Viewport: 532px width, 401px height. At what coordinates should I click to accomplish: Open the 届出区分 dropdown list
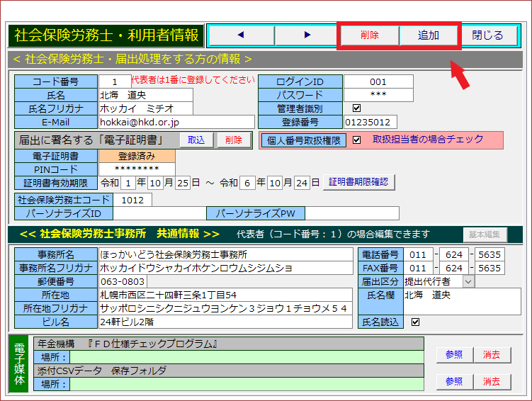468,281
